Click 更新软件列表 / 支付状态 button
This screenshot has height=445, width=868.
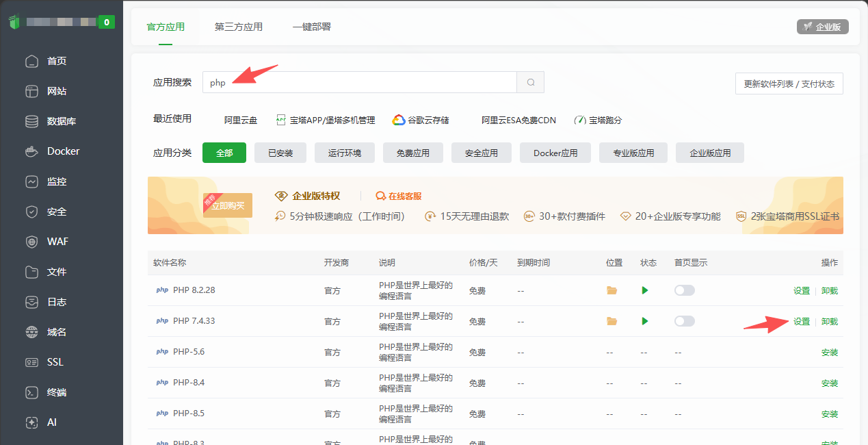tap(789, 84)
